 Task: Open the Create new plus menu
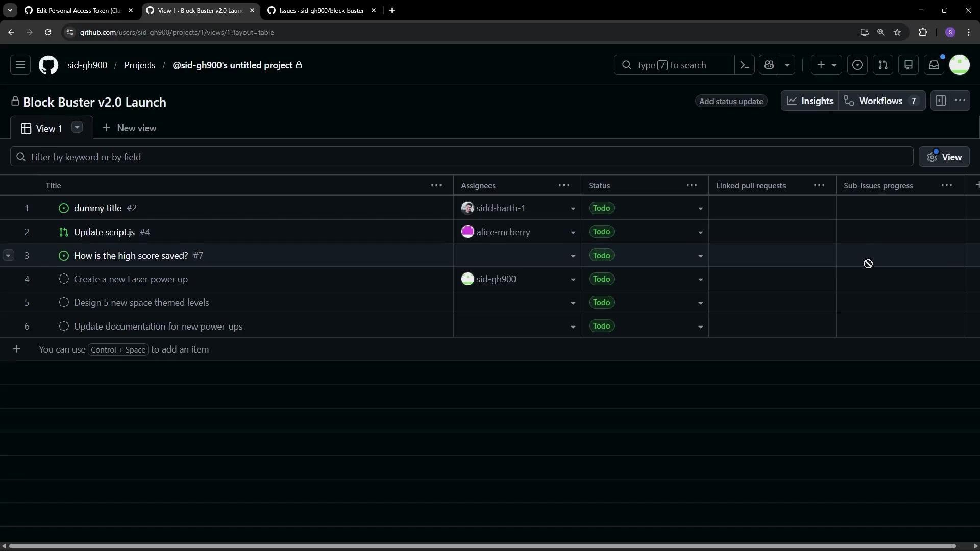pyautogui.click(x=826, y=65)
